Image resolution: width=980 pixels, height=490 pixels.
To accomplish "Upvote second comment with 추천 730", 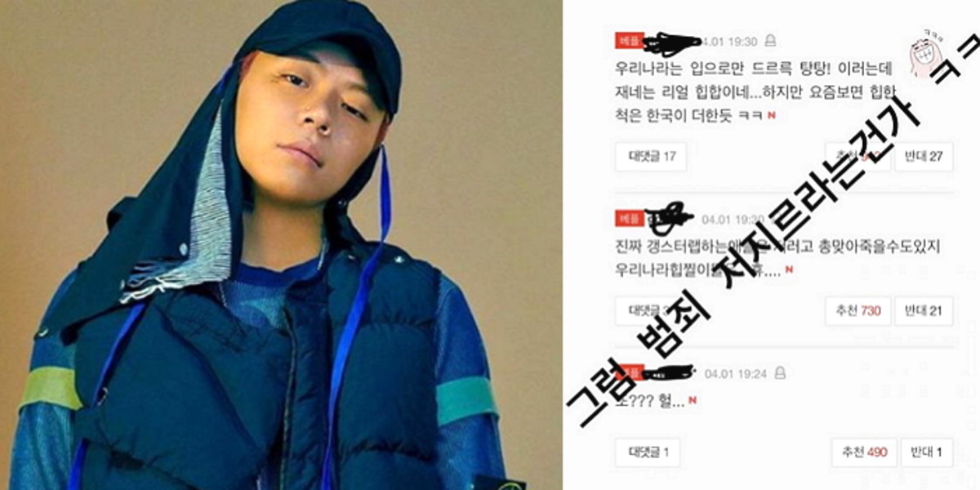I will coord(857,310).
